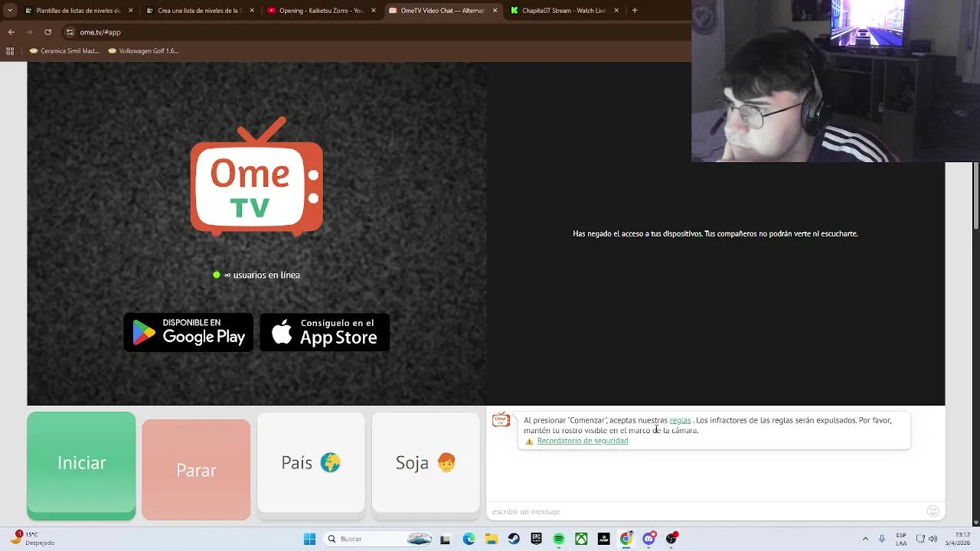Open the Recordatorio de seguridad link
The height and width of the screenshot is (551, 980).
[583, 441]
